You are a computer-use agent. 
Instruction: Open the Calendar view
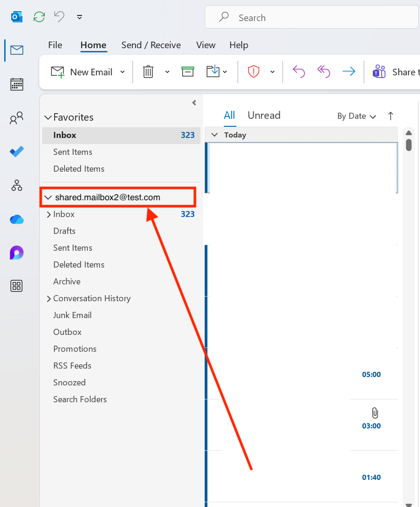[x=16, y=84]
